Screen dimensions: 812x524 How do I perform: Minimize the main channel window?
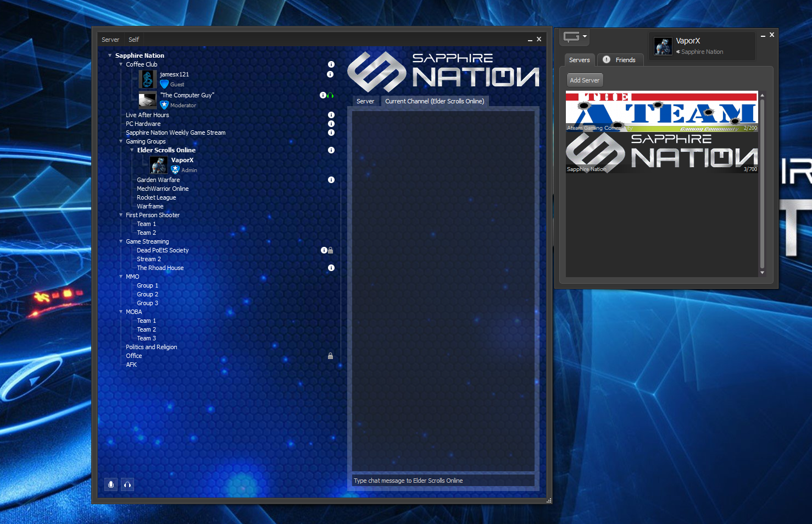click(530, 40)
